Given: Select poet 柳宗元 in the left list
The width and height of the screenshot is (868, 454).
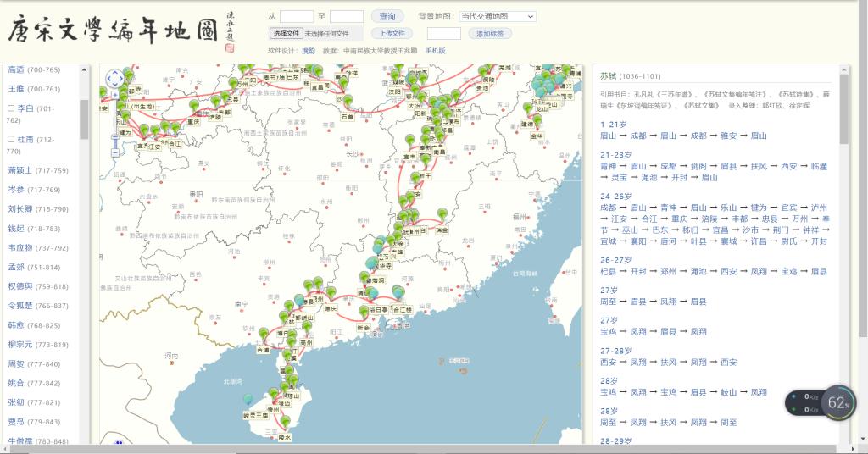Looking at the screenshot, I should pos(19,345).
